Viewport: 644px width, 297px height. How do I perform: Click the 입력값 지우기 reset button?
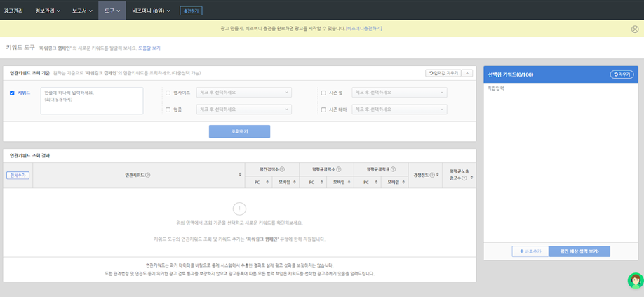coord(443,73)
